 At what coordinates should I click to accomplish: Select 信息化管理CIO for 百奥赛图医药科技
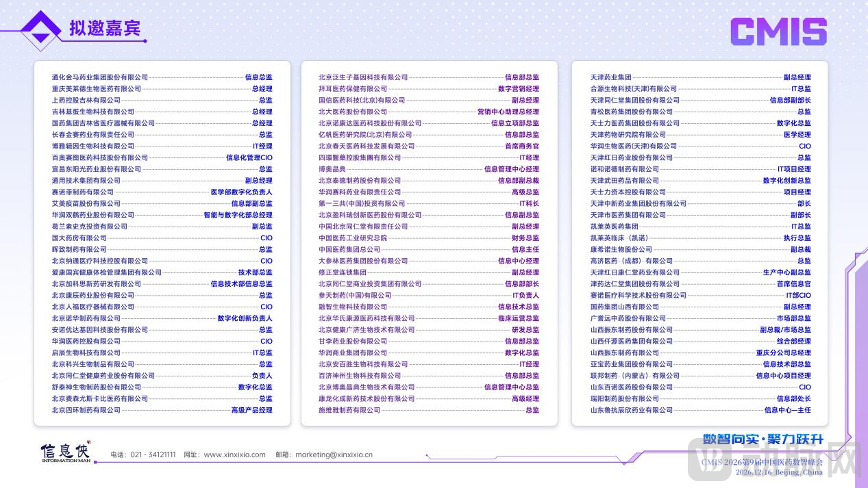click(249, 157)
